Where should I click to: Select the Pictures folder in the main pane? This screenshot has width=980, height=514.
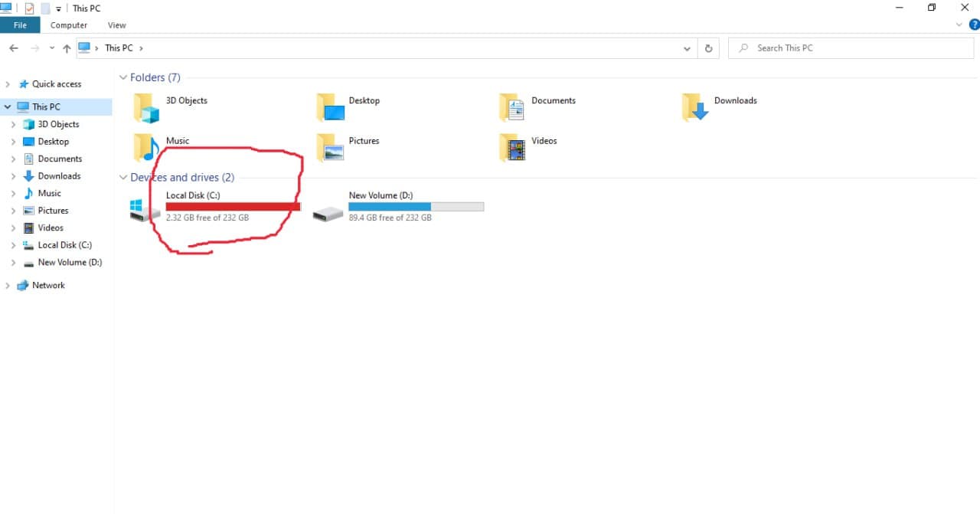[x=348, y=147]
